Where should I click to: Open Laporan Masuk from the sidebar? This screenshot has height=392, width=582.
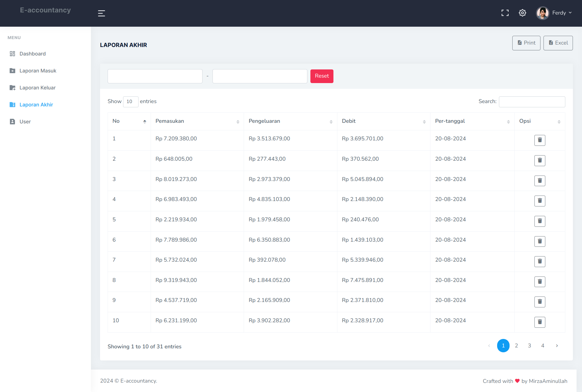(38, 71)
